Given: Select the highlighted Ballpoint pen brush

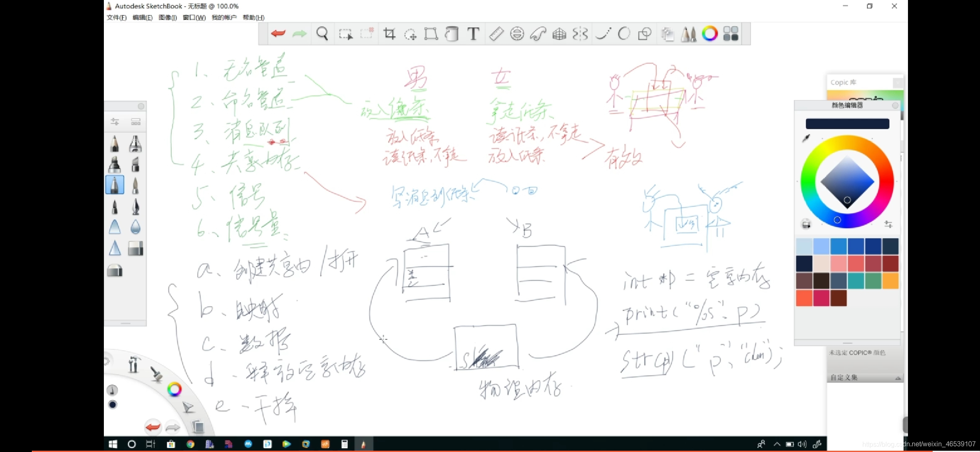Looking at the screenshot, I should [115, 185].
